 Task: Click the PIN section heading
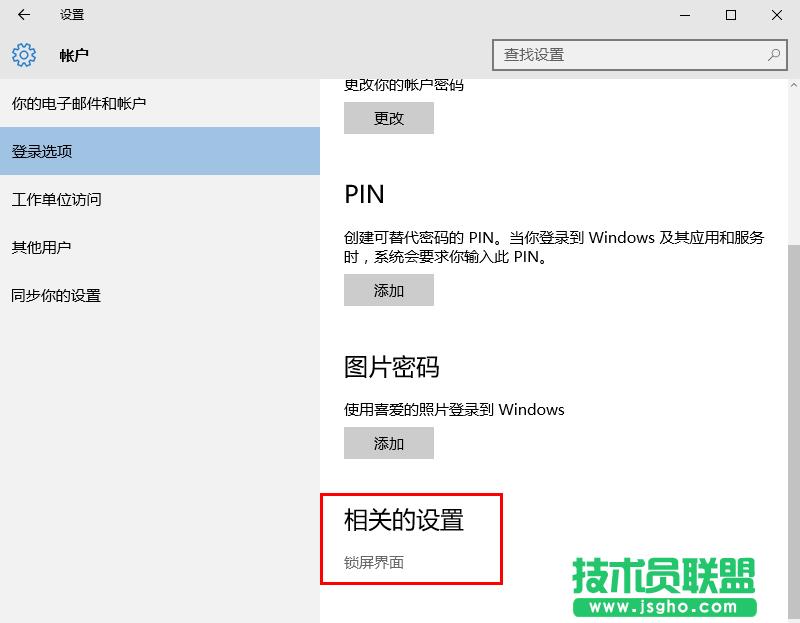click(358, 194)
